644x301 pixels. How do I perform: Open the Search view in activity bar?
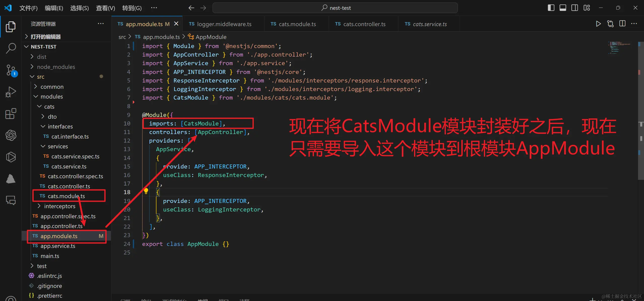[11, 48]
